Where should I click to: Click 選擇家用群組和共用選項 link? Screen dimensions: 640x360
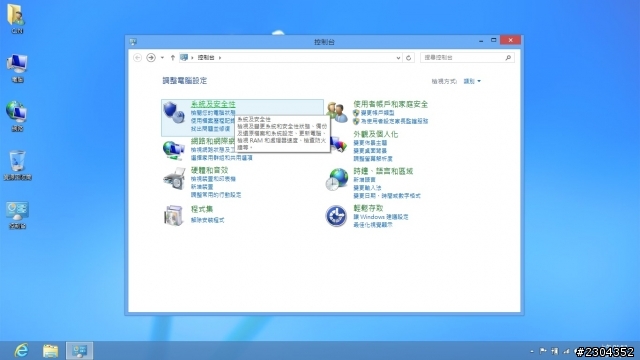pos(222,158)
